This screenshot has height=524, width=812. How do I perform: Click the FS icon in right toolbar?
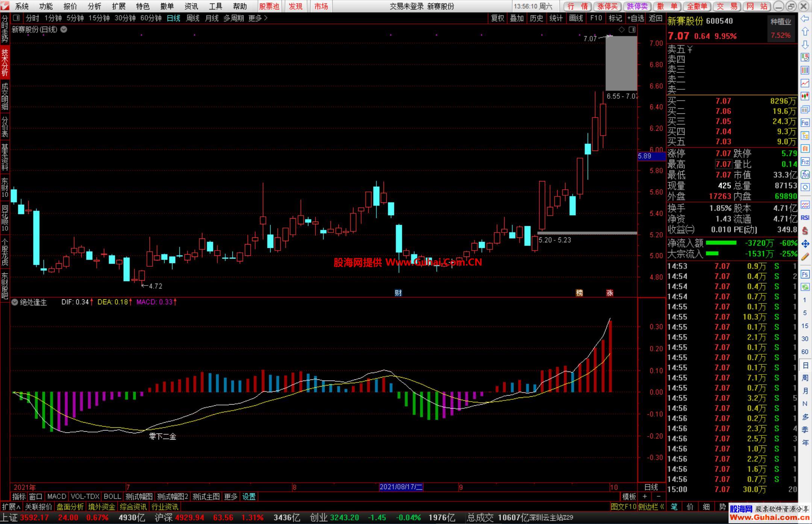tap(805, 274)
